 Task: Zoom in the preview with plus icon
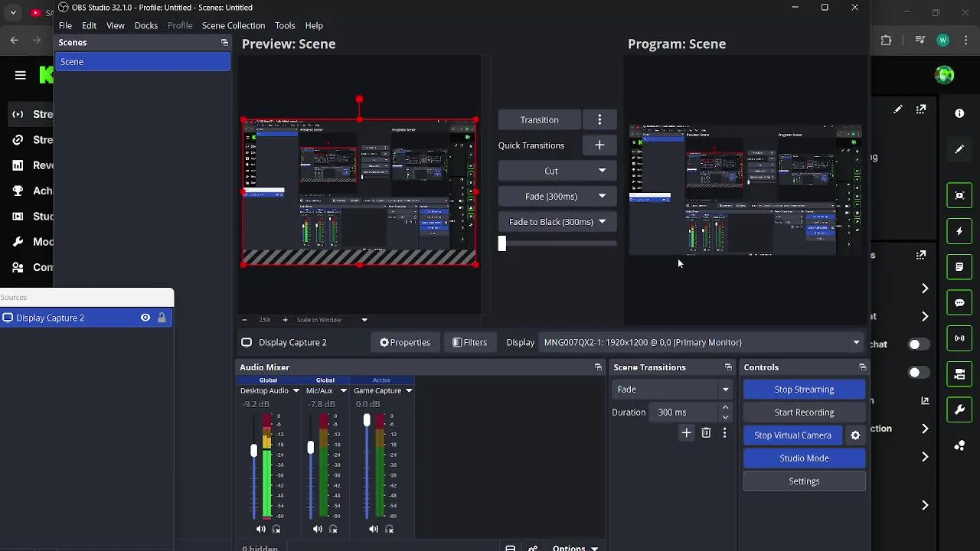pos(285,320)
